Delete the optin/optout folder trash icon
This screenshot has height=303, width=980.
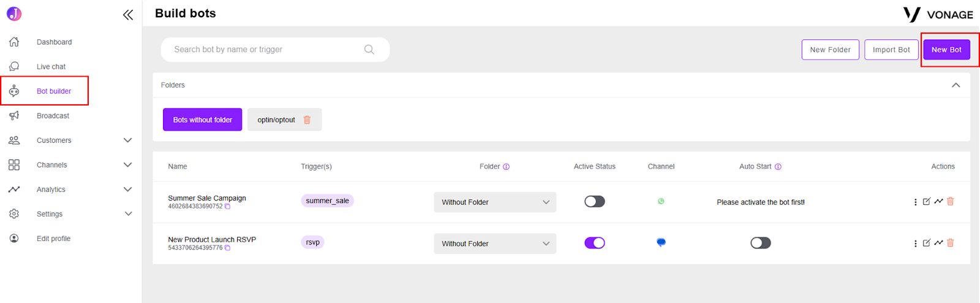tap(307, 120)
